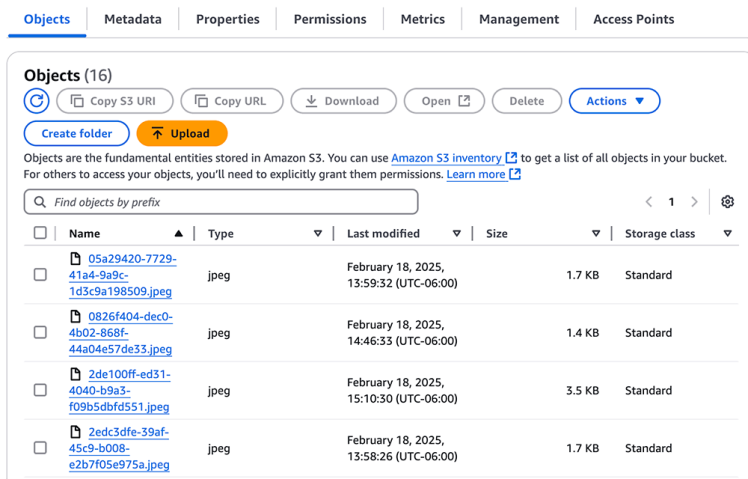Focus the Find objects by prefix field

point(221,202)
